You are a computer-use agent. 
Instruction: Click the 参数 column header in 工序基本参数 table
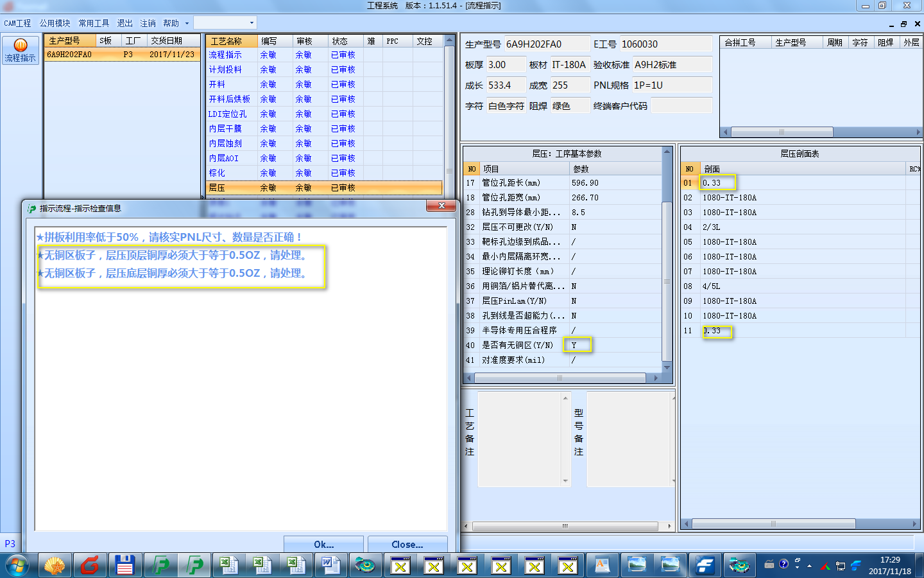615,169
